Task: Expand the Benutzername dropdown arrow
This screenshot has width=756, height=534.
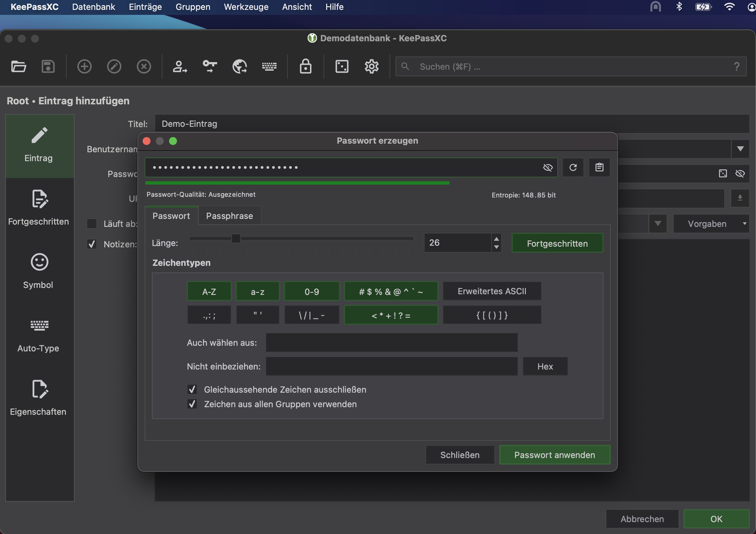Action: [740, 149]
